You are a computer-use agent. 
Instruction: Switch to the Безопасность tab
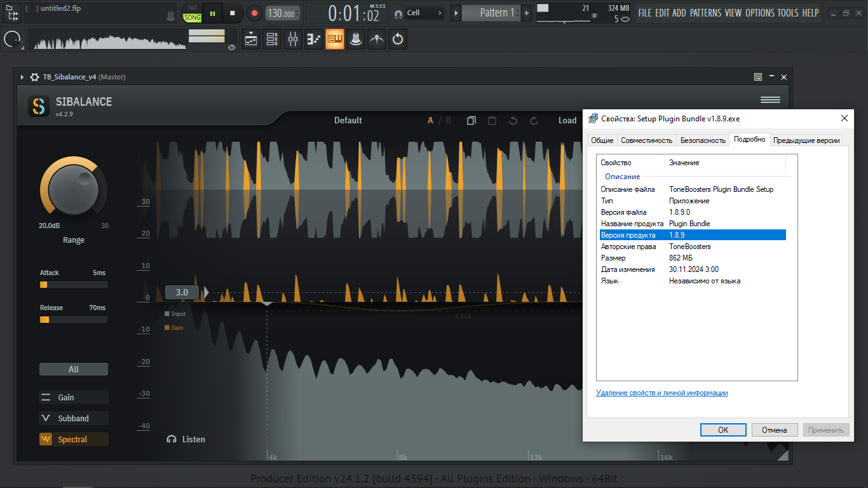coord(703,140)
